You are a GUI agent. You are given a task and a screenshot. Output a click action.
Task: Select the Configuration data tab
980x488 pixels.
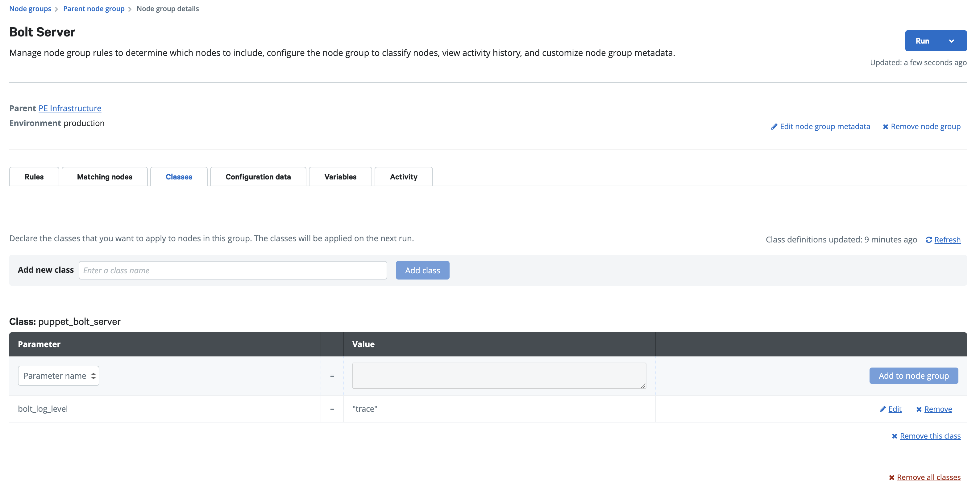coord(258,177)
